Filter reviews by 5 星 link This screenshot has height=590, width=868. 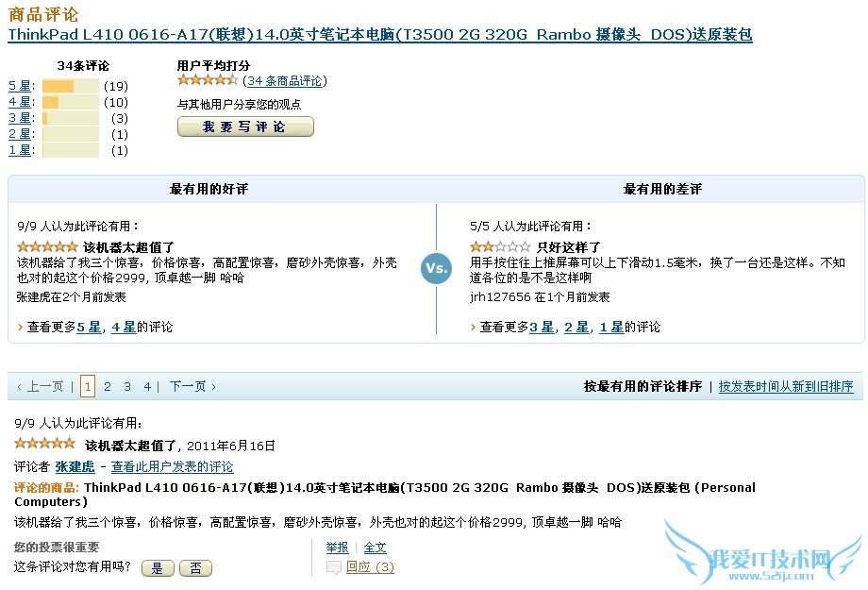pyautogui.click(x=20, y=86)
